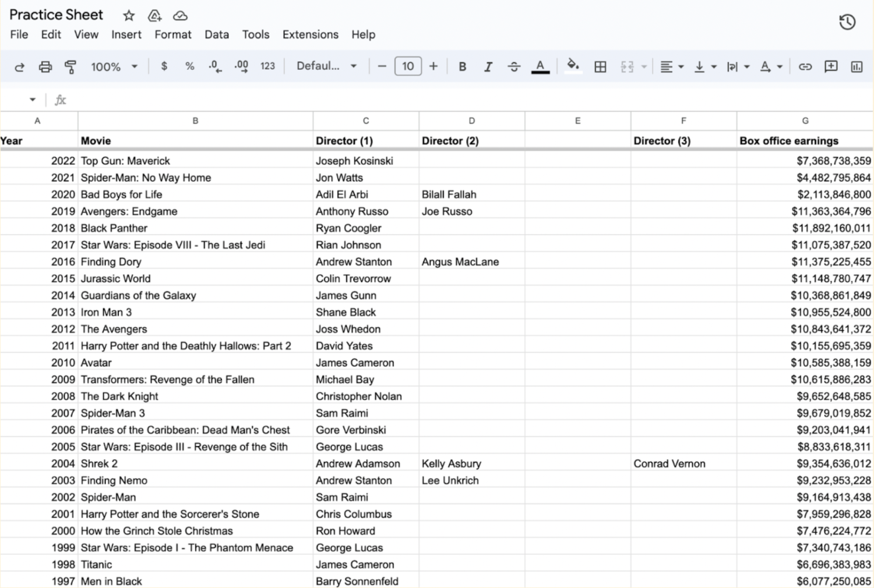Select the Conrad Vernon cell
Screen dimensions: 874x588
(683, 463)
